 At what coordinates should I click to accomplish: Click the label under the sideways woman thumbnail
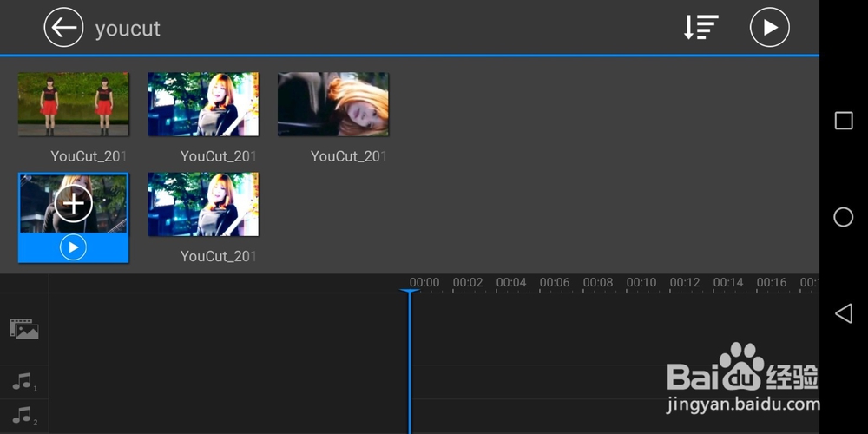click(348, 156)
